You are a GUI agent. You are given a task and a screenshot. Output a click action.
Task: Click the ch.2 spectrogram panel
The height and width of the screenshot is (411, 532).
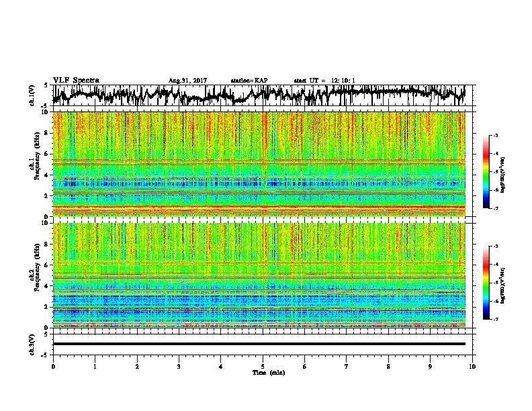(259, 275)
